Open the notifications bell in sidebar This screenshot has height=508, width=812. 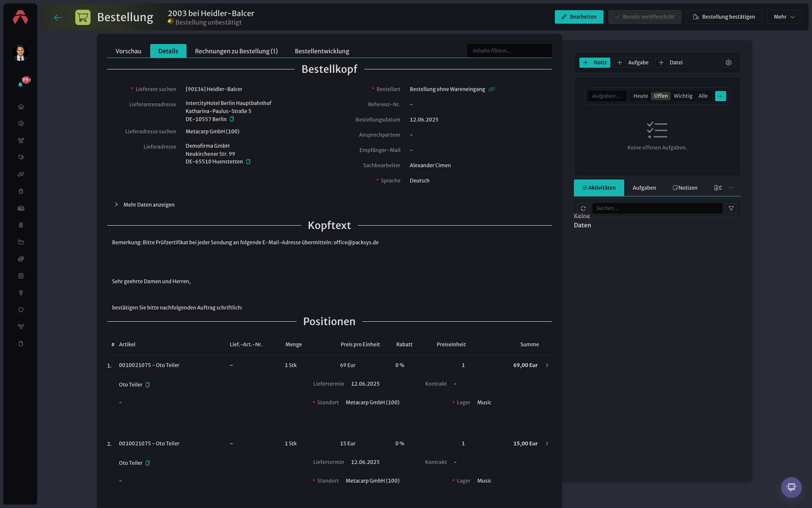(20, 84)
